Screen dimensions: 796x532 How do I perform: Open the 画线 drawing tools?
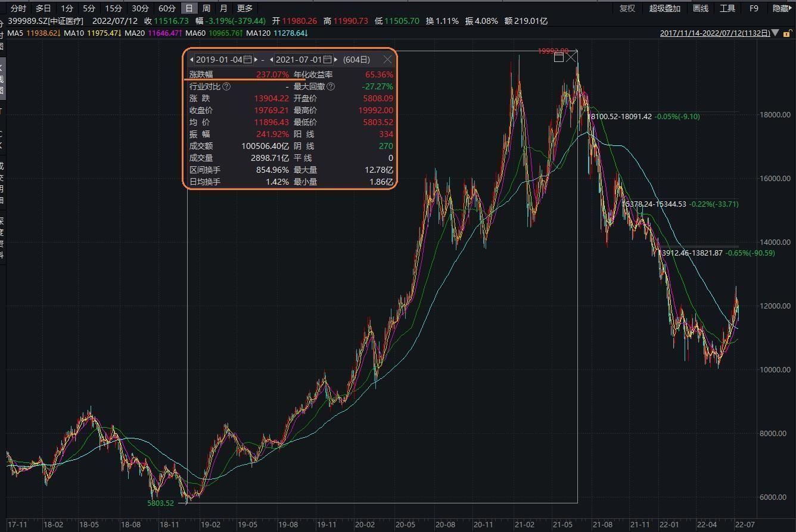click(x=701, y=8)
